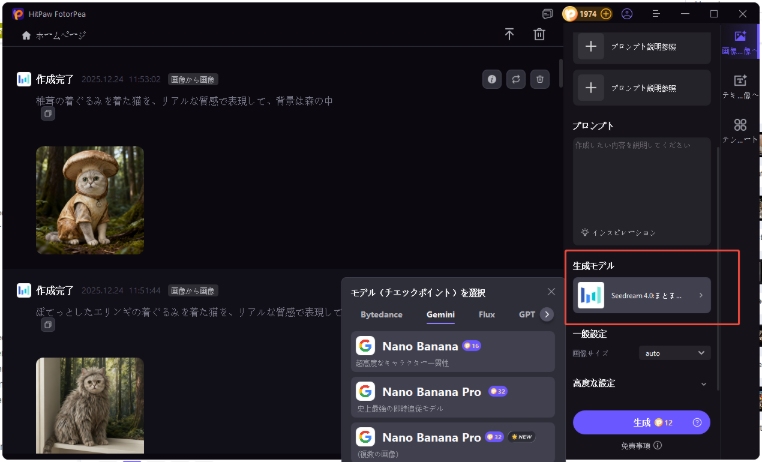This screenshot has width=762, height=462.
Task: Switch to the GPT model tab
Action: tap(527, 314)
